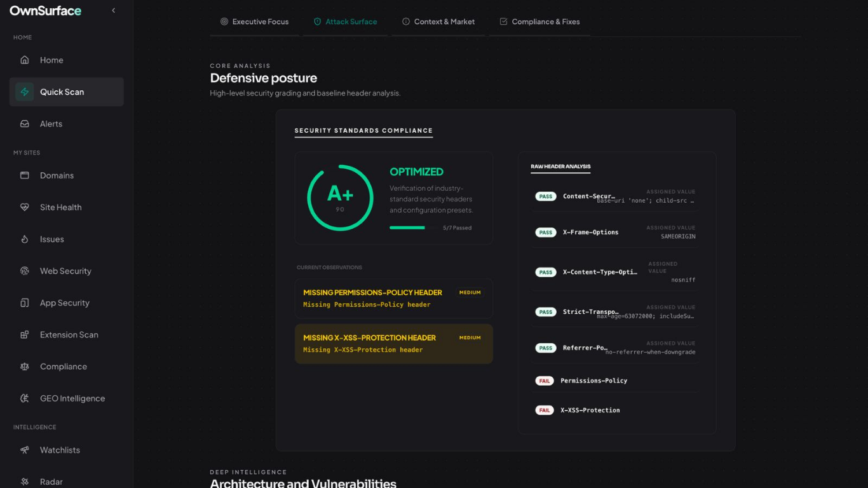Screen dimensions: 868x488
Task: Click the Radar icon in sidebar
Action: (25, 482)
